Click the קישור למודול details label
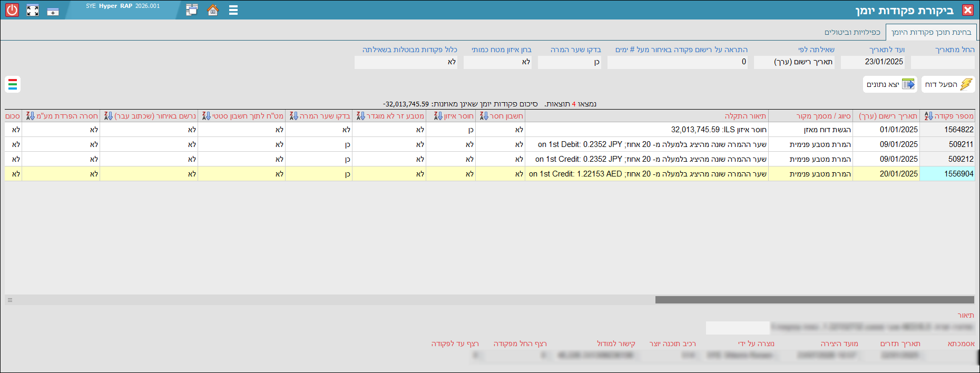The height and width of the screenshot is (373, 980). (616, 343)
